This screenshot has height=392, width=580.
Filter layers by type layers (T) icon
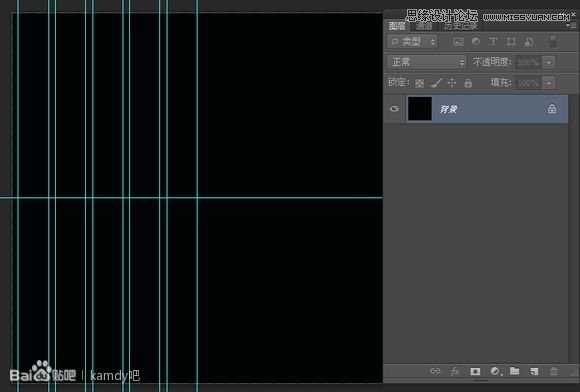(493, 41)
